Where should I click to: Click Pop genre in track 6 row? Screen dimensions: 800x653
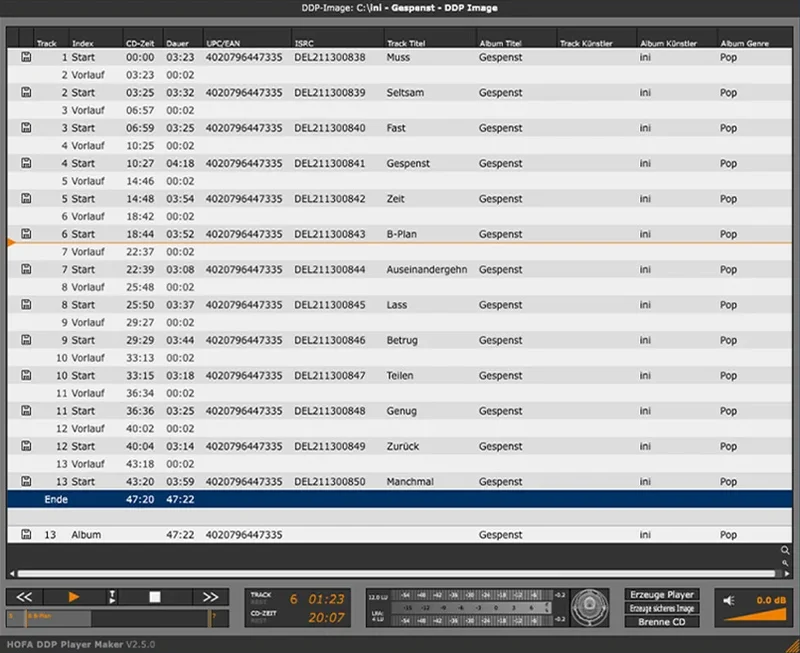point(728,234)
